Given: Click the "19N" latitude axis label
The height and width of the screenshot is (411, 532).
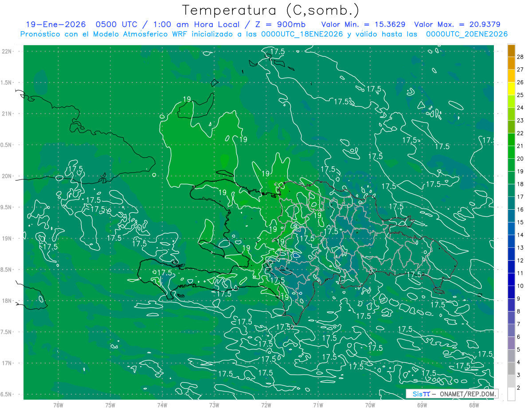Looking at the screenshot, I should click(7, 239).
